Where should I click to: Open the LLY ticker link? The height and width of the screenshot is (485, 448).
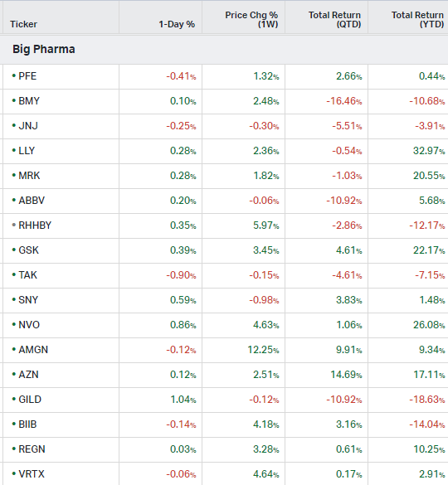(27, 151)
